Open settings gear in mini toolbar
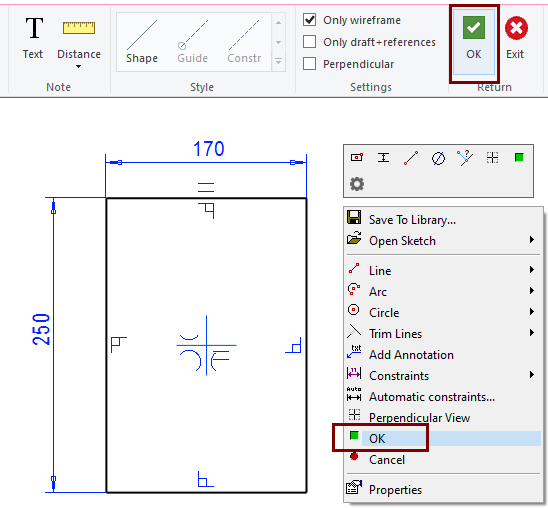 point(357,184)
